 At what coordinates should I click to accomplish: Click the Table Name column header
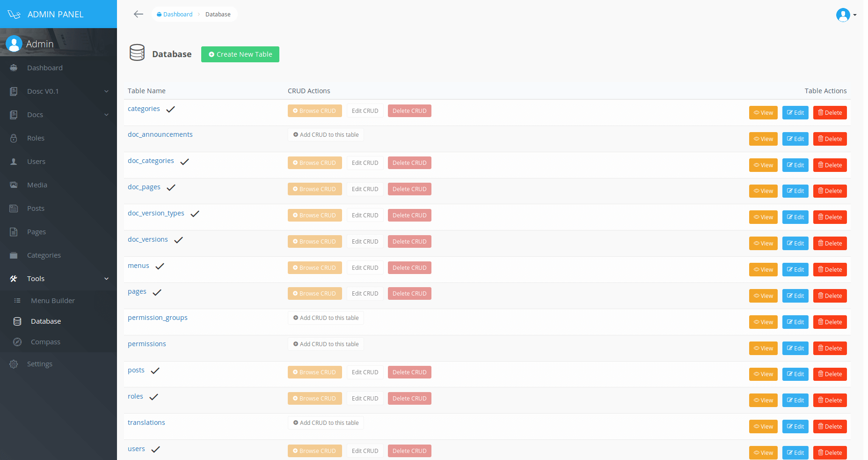click(x=146, y=91)
